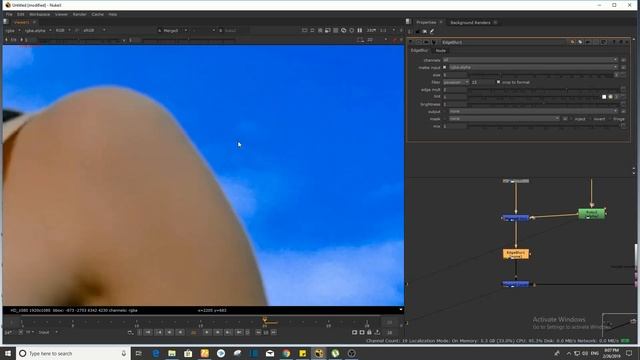This screenshot has height=360, width=640.
Task: Open the rgba channel set dropdown in viewer
Action: click(x=13, y=31)
